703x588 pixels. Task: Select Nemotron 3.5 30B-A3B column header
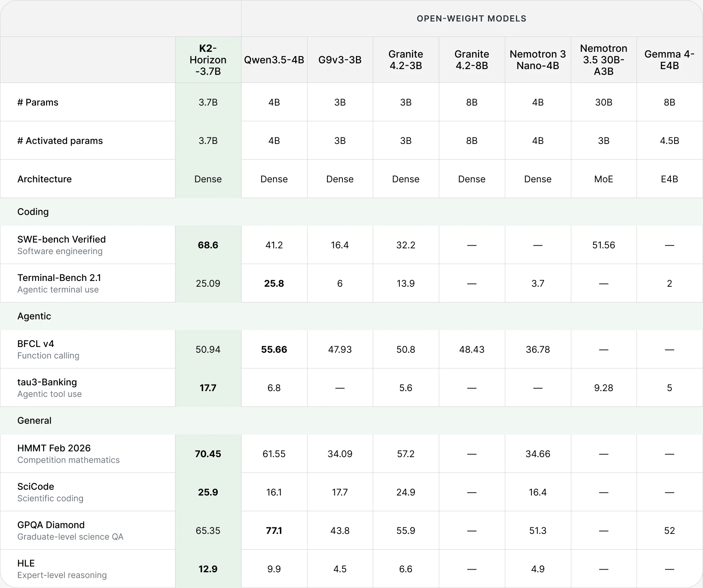click(604, 60)
